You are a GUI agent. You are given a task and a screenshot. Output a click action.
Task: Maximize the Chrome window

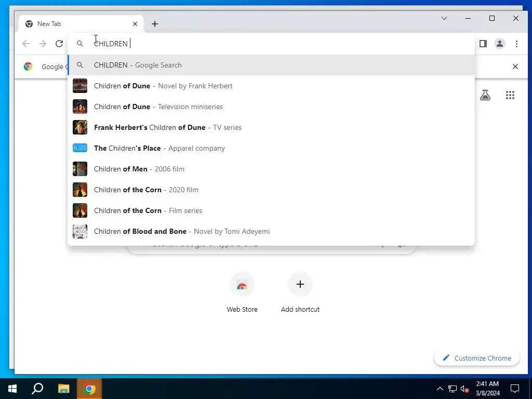click(x=492, y=18)
